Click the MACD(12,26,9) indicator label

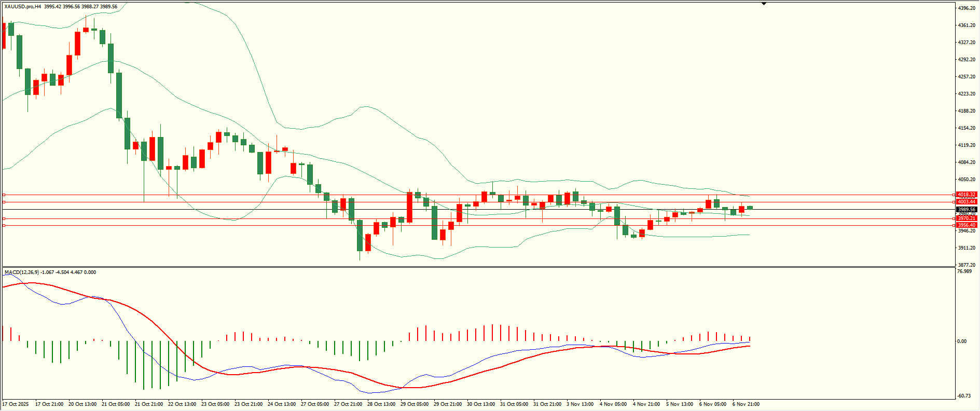pyautogui.click(x=21, y=272)
